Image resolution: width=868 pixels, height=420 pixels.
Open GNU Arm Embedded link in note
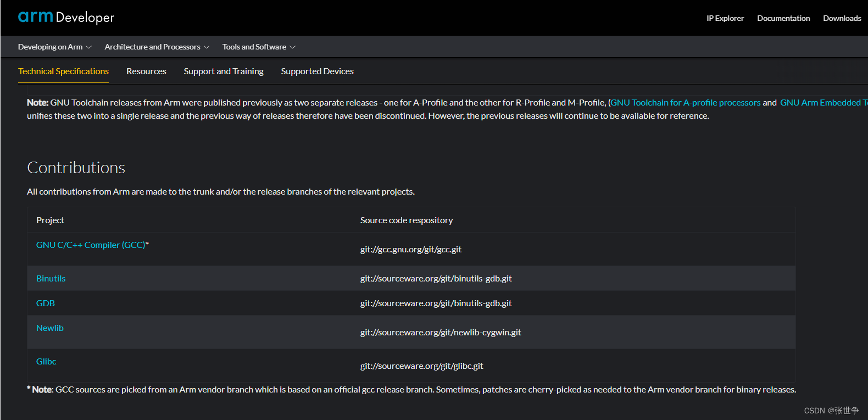click(824, 103)
